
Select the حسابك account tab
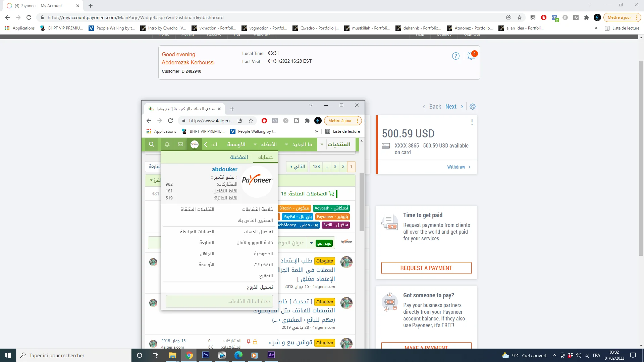[265, 157]
